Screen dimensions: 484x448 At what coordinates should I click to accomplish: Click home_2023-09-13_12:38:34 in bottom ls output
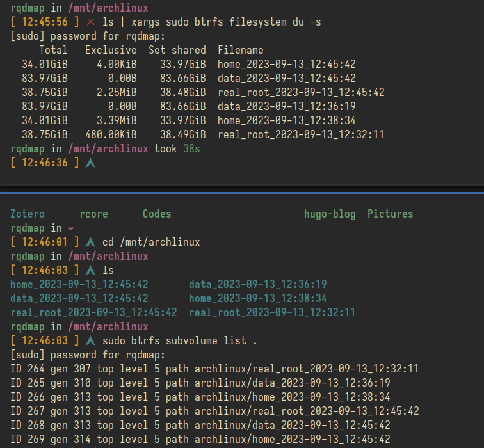pos(258,299)
